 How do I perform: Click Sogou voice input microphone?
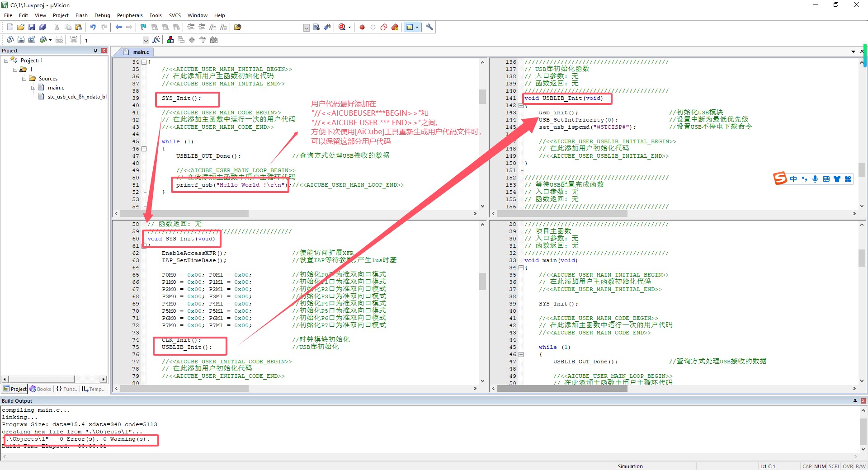(x=815, y=179)
